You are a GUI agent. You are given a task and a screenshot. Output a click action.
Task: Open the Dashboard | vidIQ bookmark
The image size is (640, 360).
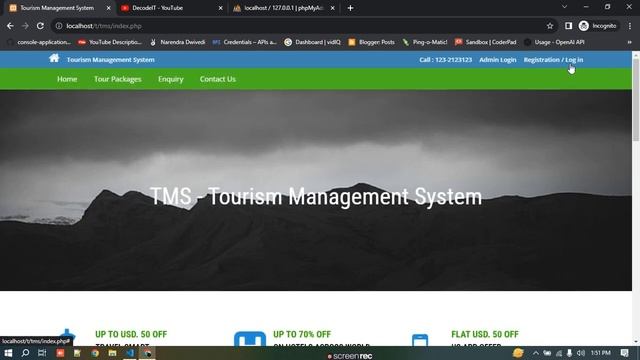pos(313,42)
